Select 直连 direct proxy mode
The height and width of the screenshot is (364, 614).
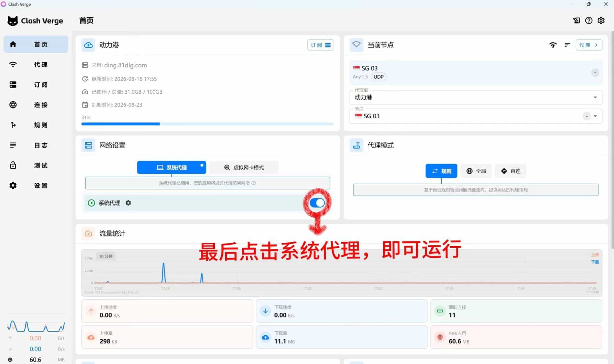pos(511,171)
